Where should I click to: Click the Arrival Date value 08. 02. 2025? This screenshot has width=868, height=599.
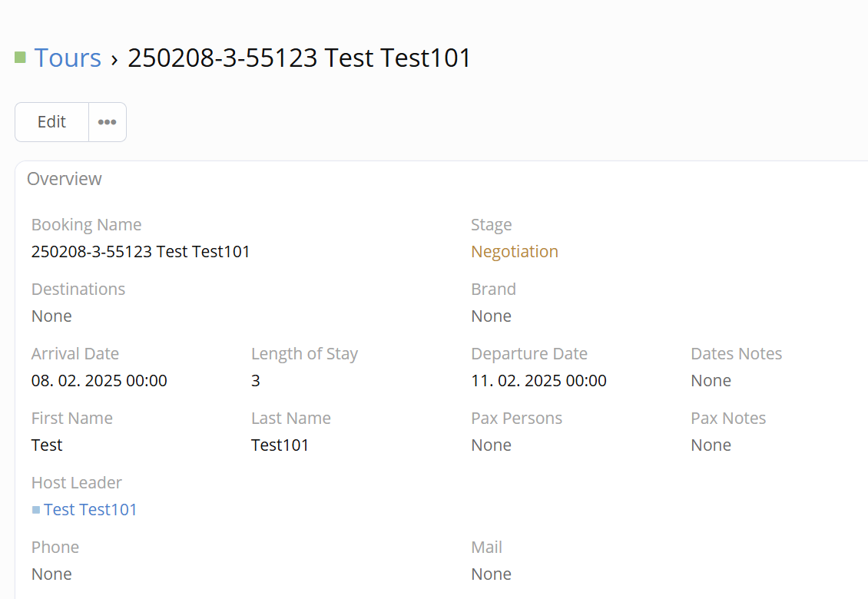[99, 381]
